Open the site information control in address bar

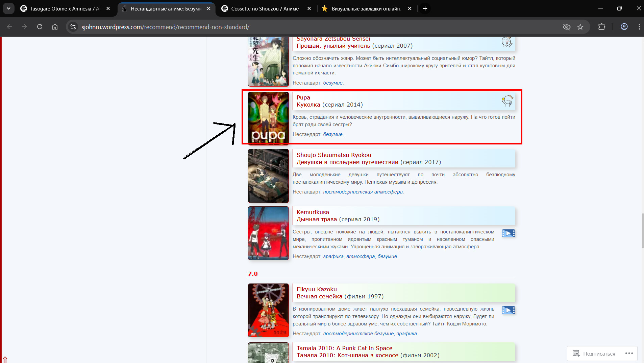click(x=73, y=27)
